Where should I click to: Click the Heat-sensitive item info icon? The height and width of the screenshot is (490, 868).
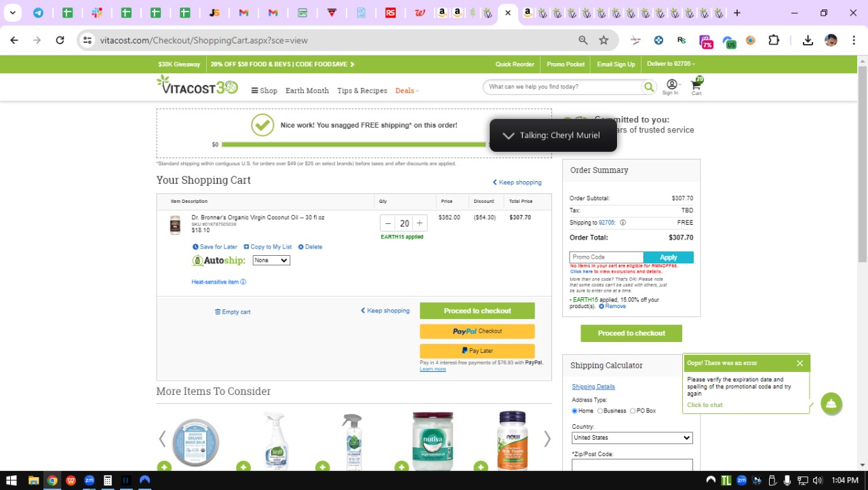click(243, 282)
